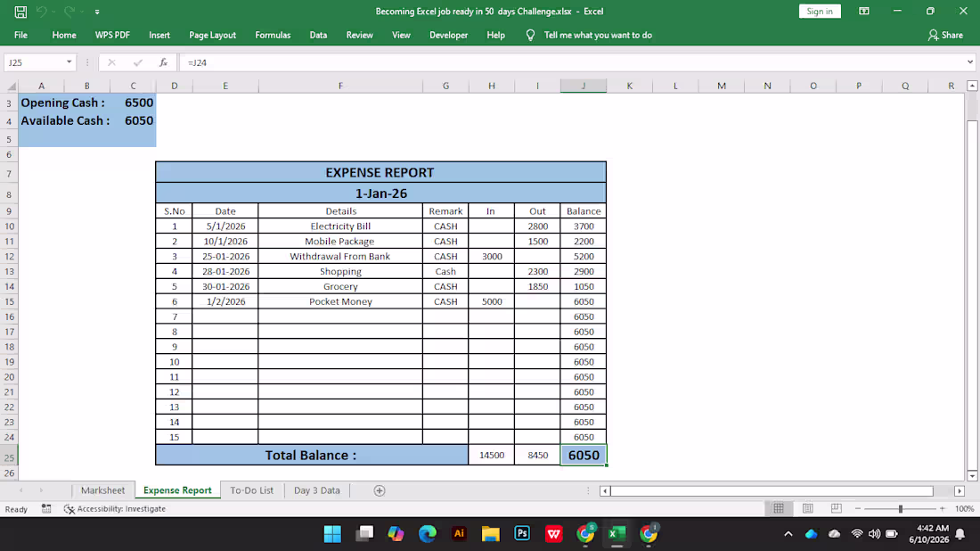This screenshot has width=980, height=551.
Task: Select column J header
Action: 584,86
